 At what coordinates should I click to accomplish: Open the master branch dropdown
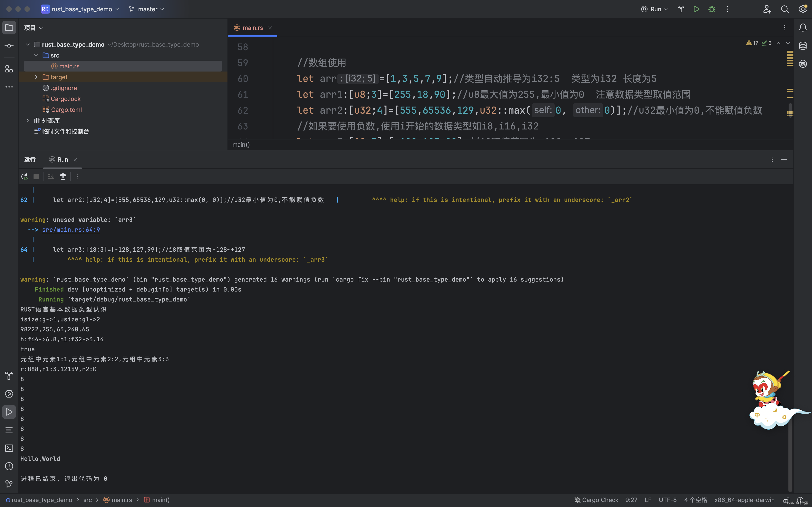(x=146, y=9)
